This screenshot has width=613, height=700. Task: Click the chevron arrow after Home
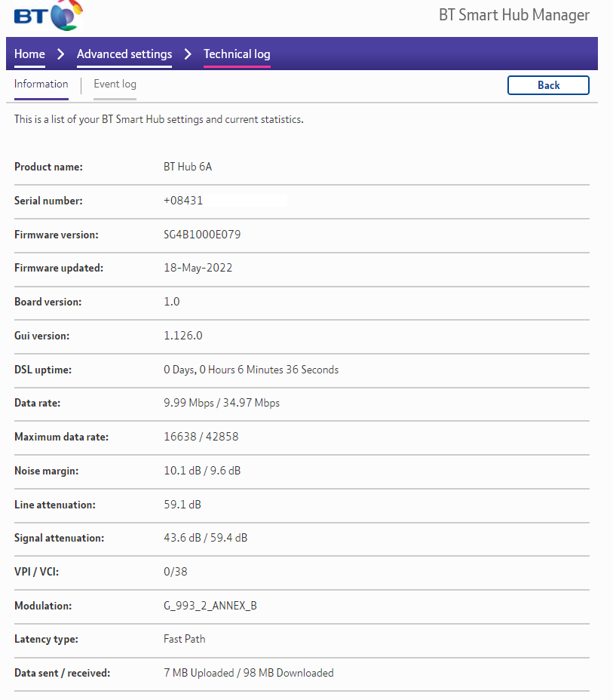coord(61,54)
